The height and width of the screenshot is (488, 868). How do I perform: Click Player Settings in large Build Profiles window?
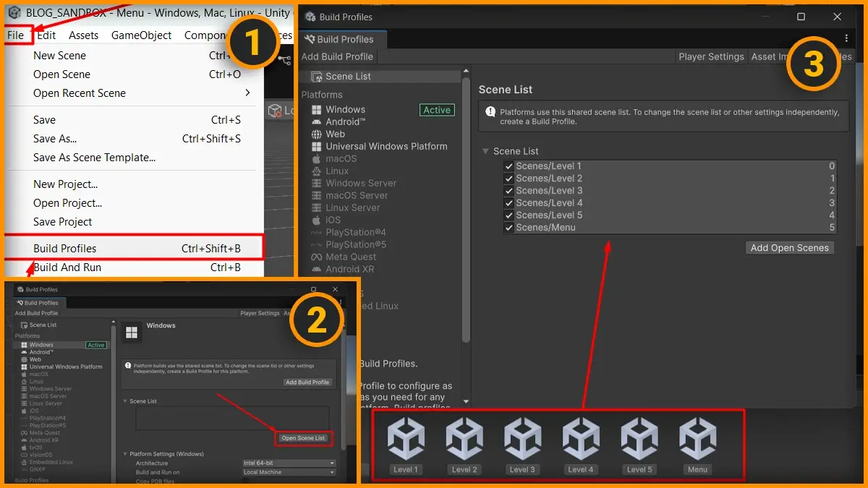711,56
